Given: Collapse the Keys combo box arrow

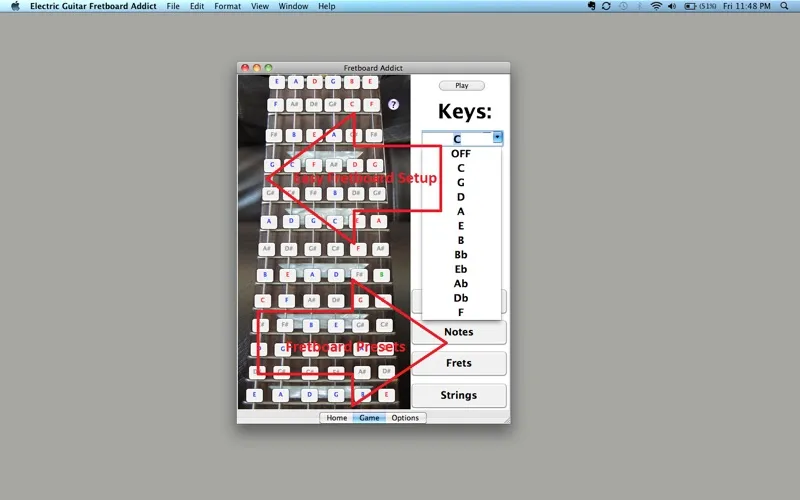Looking at the screenshot, I should (x=497, y=138).
